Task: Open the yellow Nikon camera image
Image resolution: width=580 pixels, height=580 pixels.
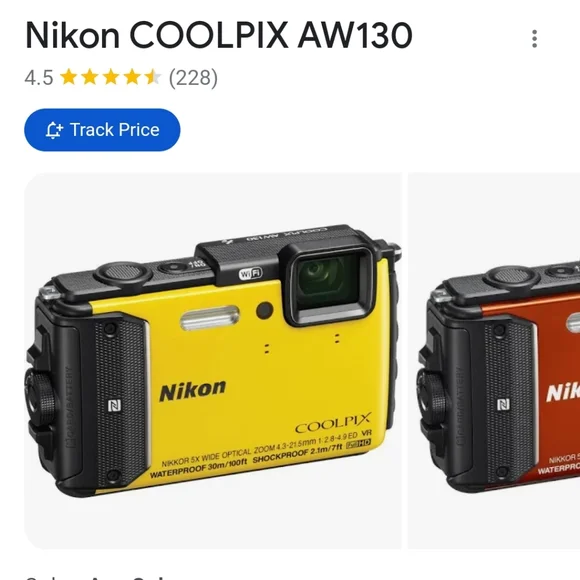Action: tap(213, 361)
